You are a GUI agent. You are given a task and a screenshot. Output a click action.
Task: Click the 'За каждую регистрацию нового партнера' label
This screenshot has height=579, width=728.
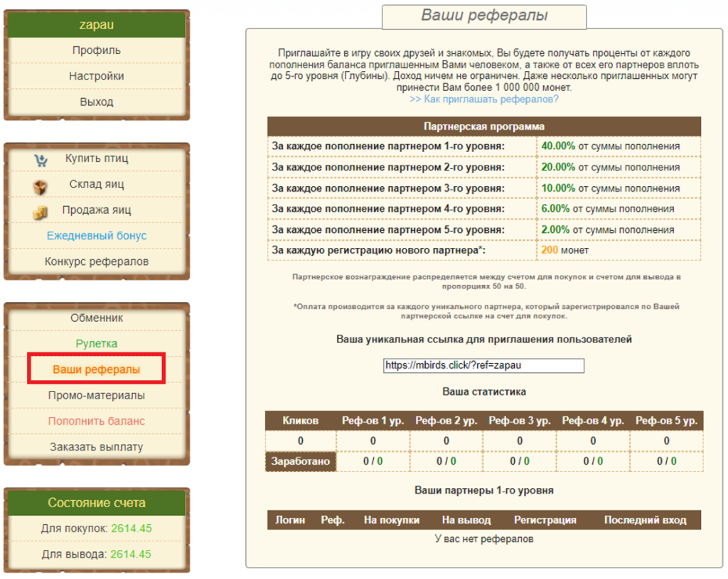[379, 250]
